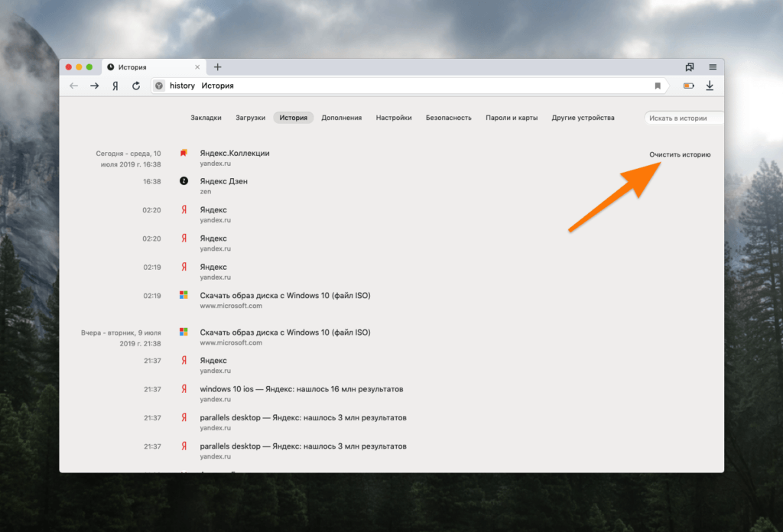Click the back navigation arrow
The height and width of the screenshot is (532, 783).
pyautogui.click(x=73, y=86)
